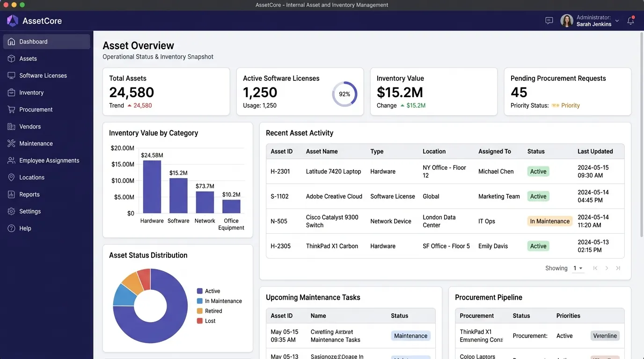Click the Locations pin icon

coord(11,177)
